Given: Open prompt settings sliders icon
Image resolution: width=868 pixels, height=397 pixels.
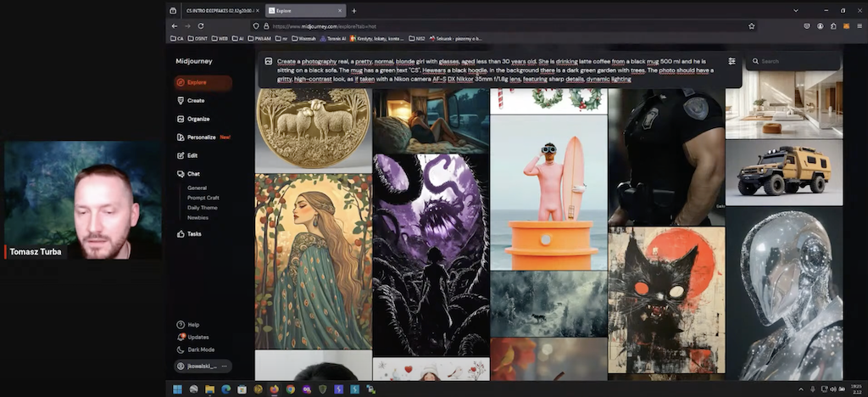Looking at the screenshot, I should pos(732,61).
